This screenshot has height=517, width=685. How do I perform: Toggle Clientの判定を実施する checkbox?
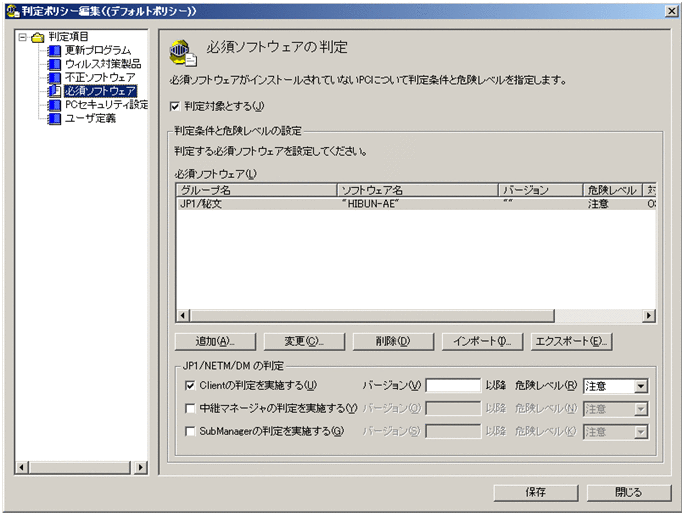pos(190,385)
